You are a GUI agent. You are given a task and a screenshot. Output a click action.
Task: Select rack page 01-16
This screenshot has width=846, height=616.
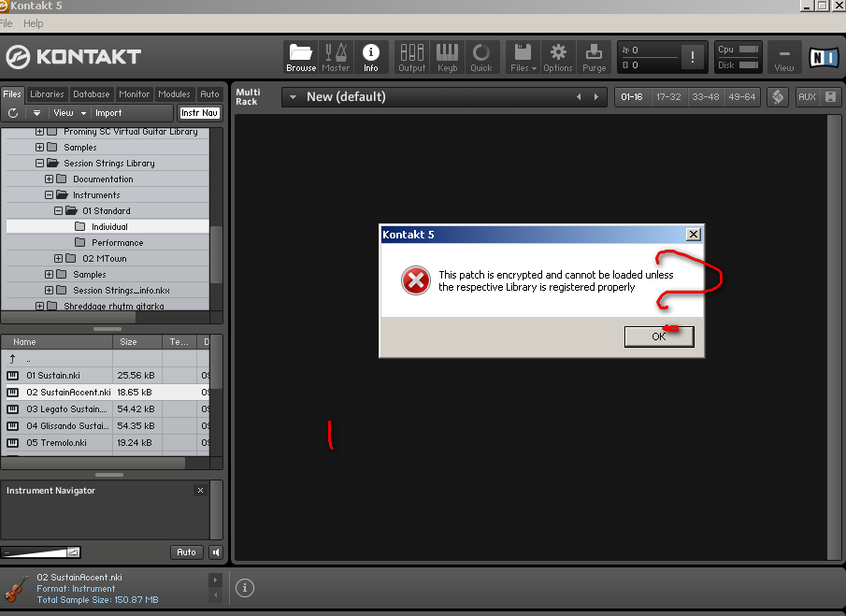632,97
